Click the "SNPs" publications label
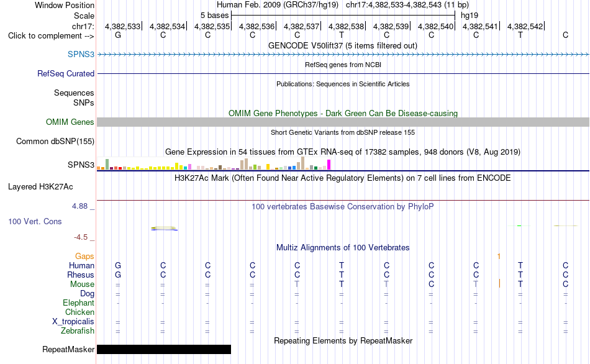The width and height of the screenshot is (590, 364). [84, 102]
